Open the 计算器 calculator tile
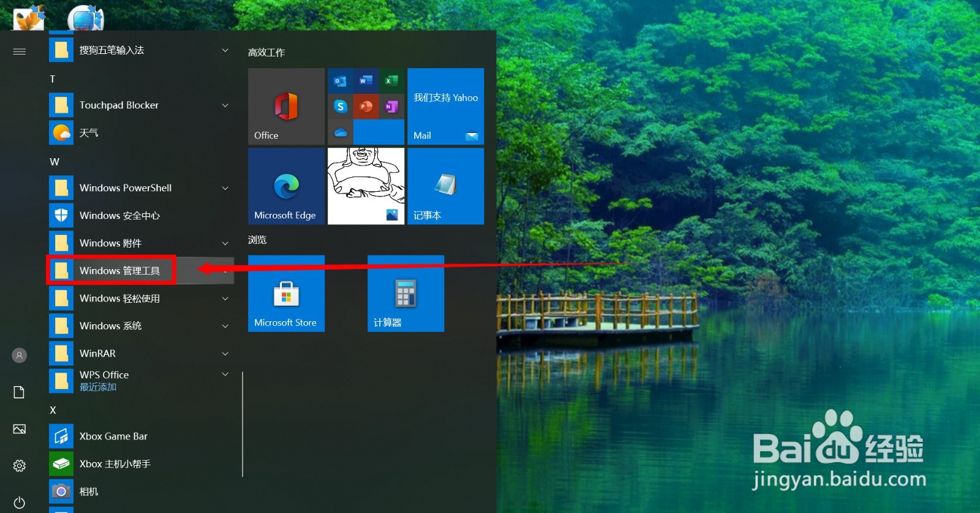This screenshot has width=980, height=513. click(405, 293)
